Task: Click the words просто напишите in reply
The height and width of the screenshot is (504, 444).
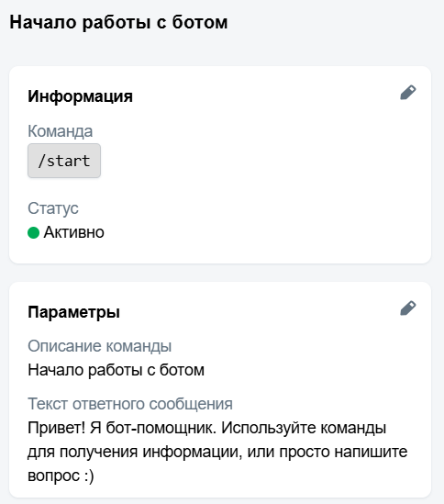Action: (343, 452)
